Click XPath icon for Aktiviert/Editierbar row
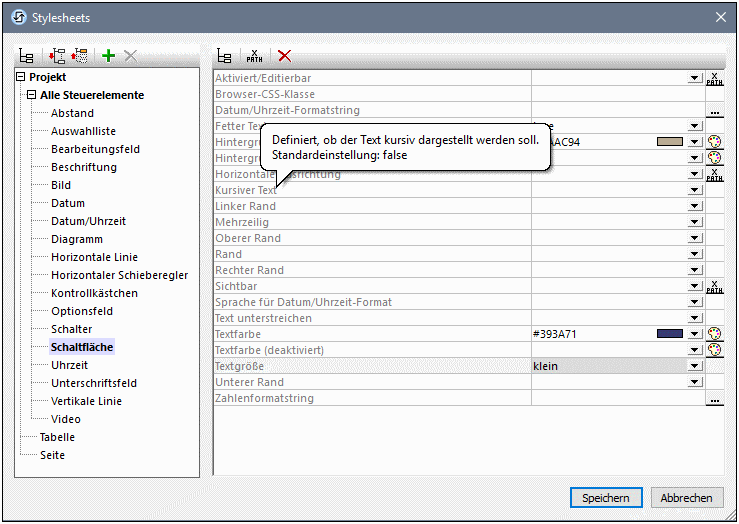This screenshot has width=739, height=524. pyautogui.click(x=714, y=79)
